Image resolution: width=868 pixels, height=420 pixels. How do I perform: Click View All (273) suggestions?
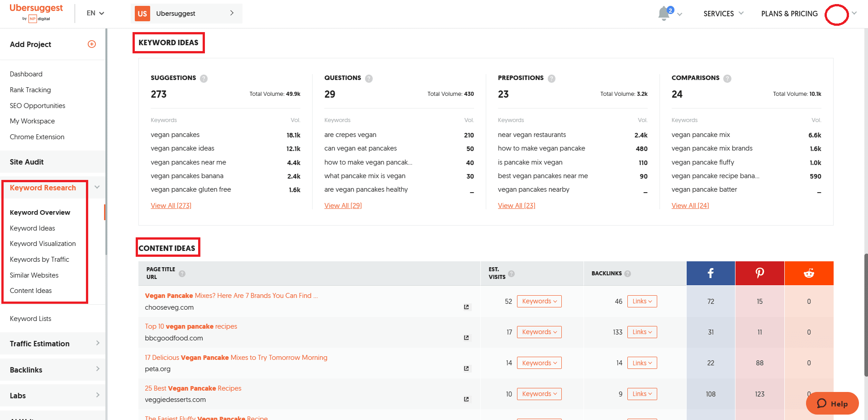click(x=171, y=206)
